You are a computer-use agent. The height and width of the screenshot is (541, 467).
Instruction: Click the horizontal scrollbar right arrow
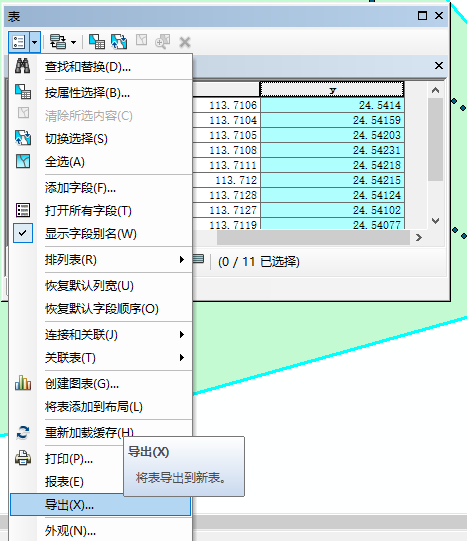(419, 237)
